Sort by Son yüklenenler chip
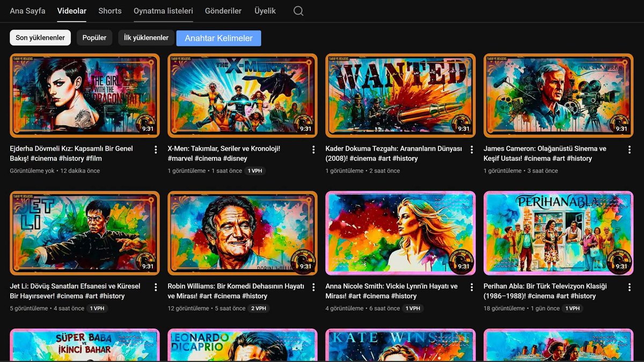Screen dimensions: 644x362 40,38
